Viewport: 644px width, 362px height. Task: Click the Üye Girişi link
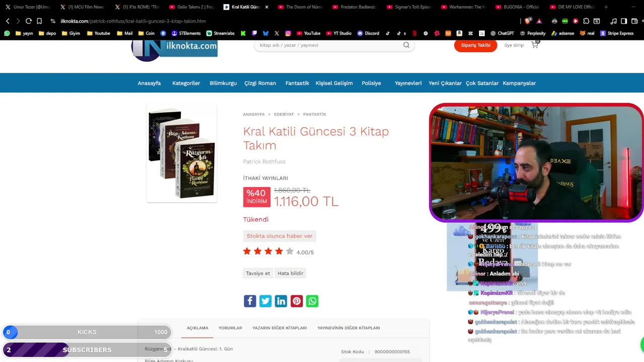click(x=514, y=45)
